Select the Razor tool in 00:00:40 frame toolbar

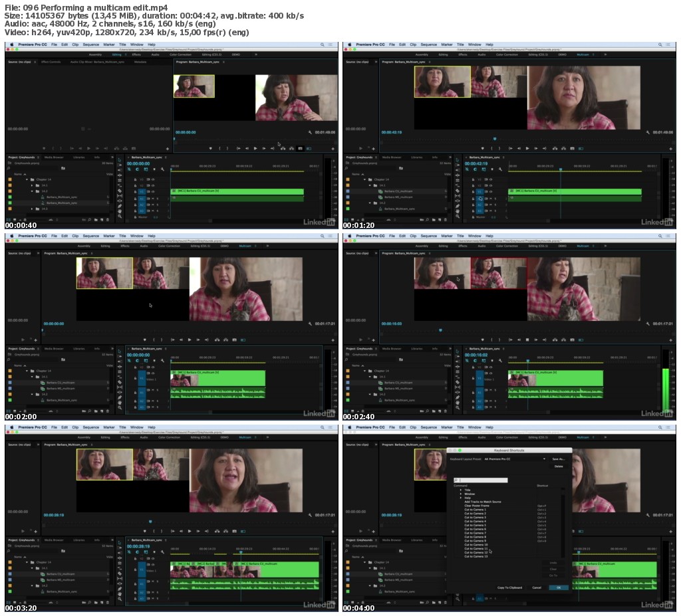pyautogui.click(x=120, y=191)
